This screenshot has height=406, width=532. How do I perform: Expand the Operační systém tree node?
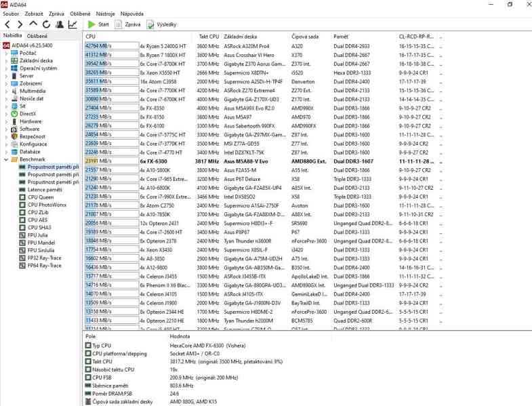pyautogui.click(x=6, y=68)
